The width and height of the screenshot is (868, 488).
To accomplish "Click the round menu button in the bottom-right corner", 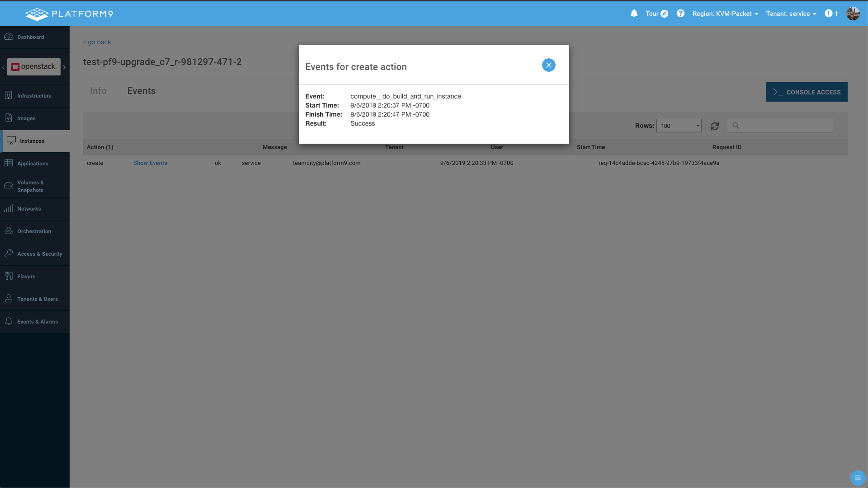I will 857,478.
